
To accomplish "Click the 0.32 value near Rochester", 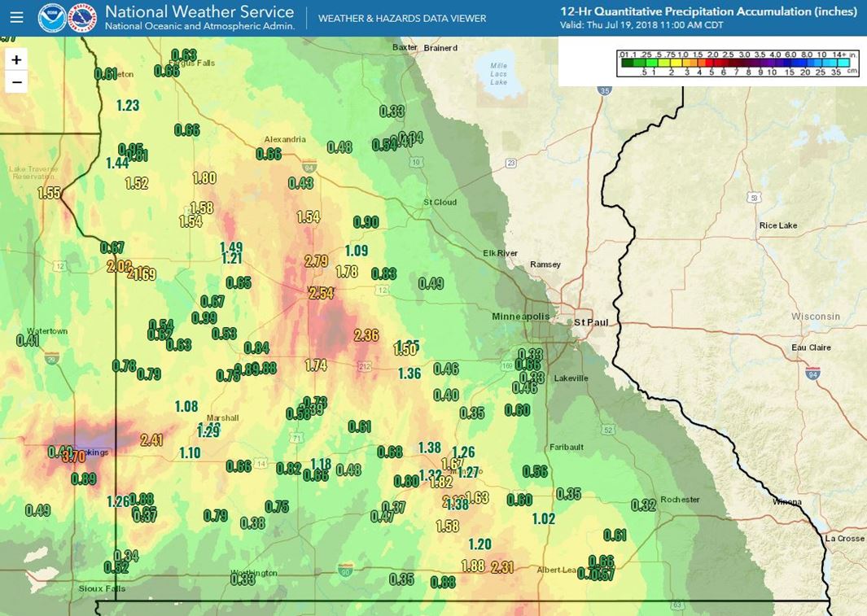I will (644, 505).
